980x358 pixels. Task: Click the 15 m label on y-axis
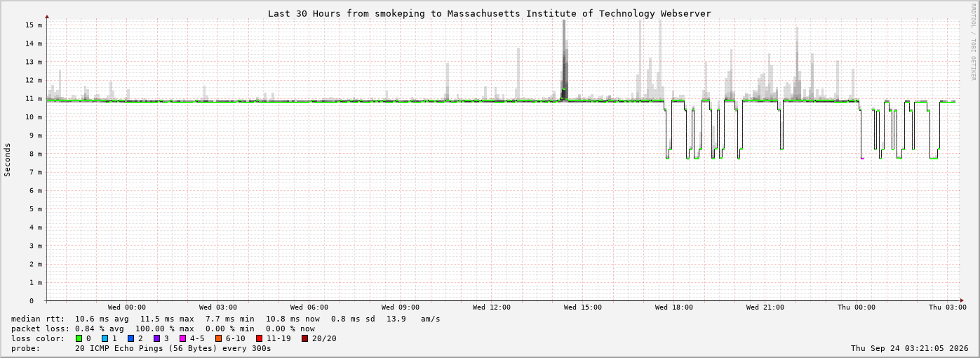tap(34, 25)
